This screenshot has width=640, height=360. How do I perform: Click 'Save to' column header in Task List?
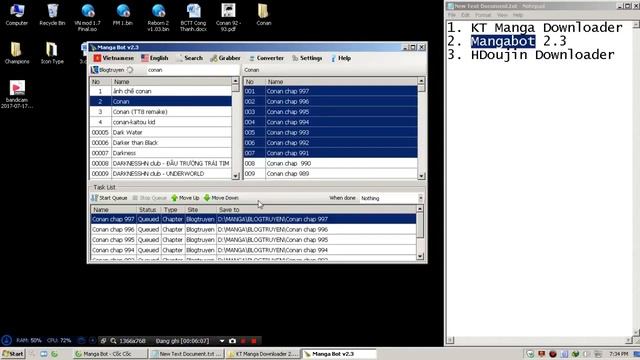(x=316, y=209)
